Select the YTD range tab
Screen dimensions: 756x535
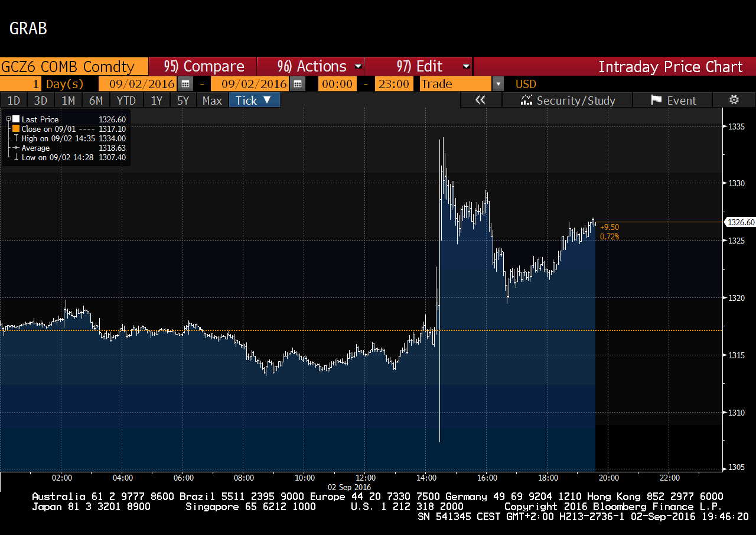126,100
